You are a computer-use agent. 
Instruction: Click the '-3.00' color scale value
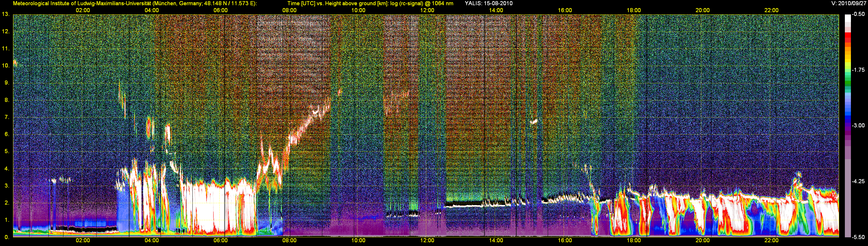click(x=858, y=126)
